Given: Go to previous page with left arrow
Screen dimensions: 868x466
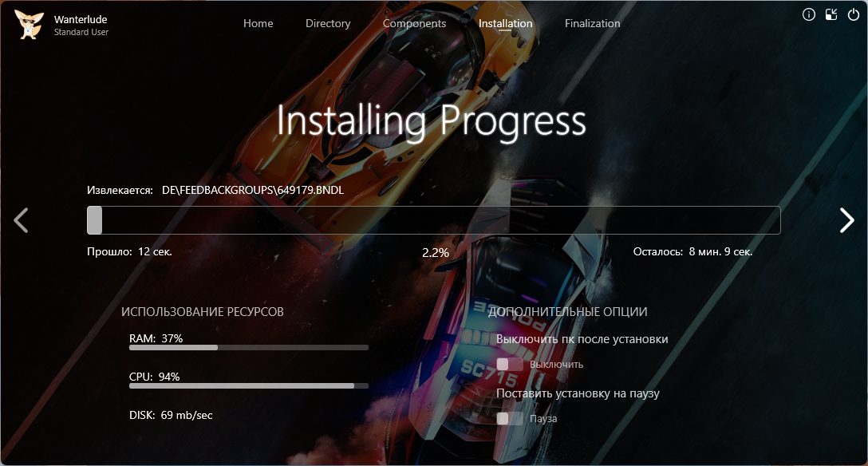Looking at the screenshot, I should tap(22, 220).
